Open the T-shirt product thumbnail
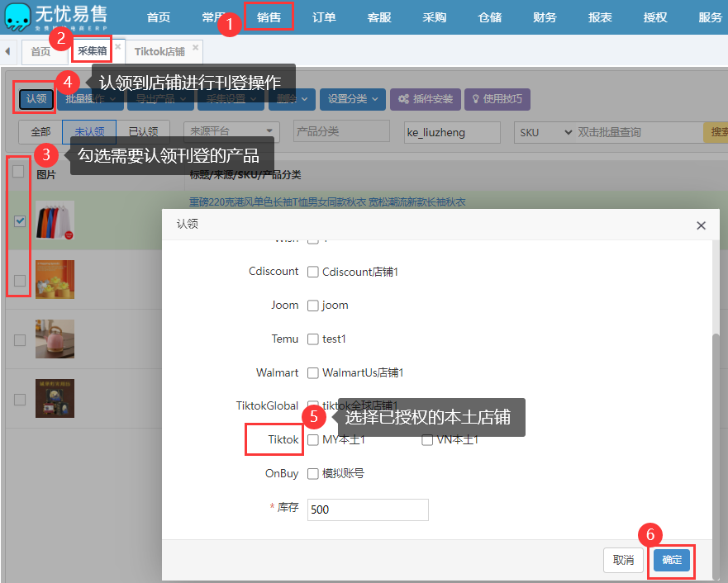This screenshot has width=728, height=583. point(55,220)
